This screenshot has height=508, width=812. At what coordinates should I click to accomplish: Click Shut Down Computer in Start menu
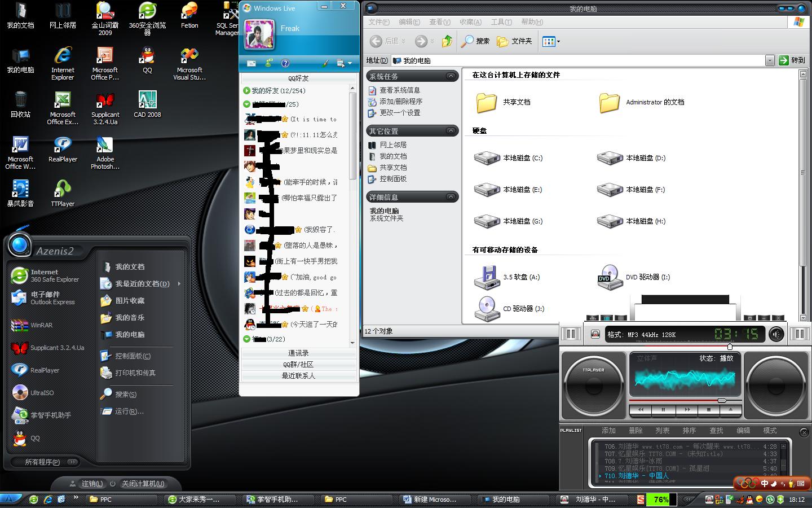click(x=137, y=484)
